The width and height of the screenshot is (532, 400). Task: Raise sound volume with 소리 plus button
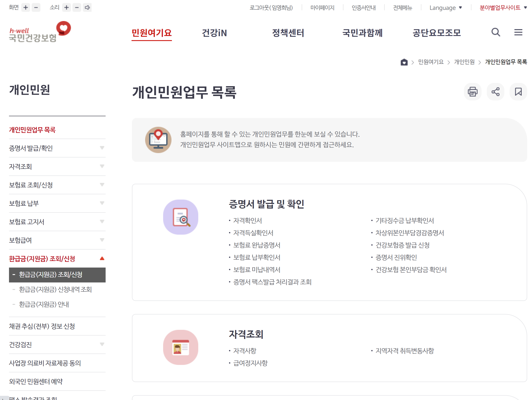click(x=67, y=8)
